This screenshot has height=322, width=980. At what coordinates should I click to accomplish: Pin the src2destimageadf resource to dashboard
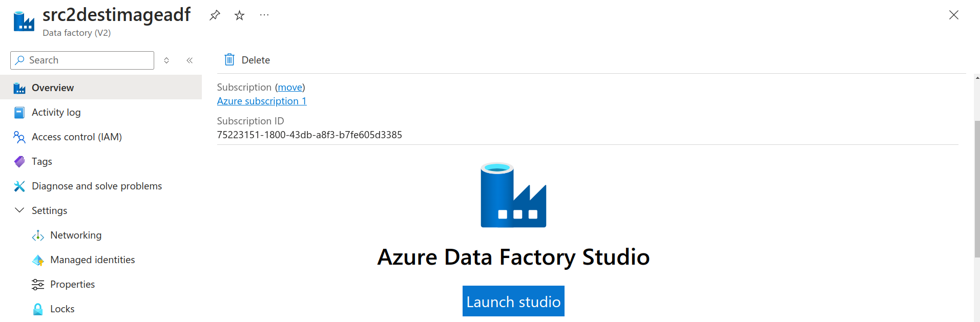click(215, 15)
